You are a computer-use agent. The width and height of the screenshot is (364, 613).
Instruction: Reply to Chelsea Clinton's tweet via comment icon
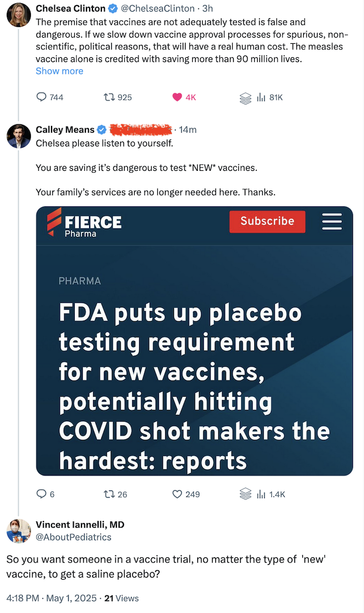42,97
